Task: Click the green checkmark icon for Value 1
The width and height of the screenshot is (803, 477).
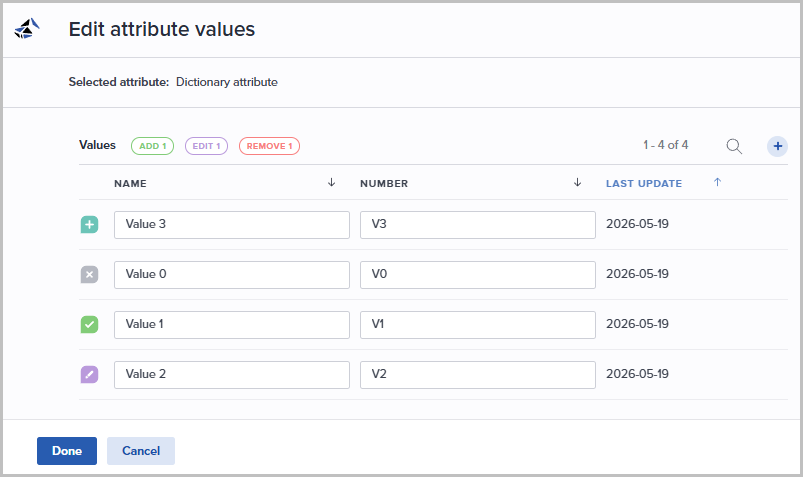Action: 90,324
